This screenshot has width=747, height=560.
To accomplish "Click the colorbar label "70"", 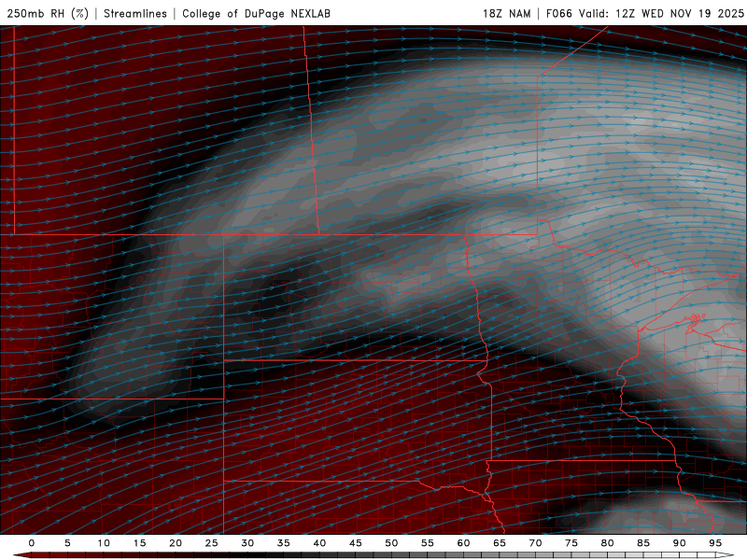I will [x=535, y=543].
